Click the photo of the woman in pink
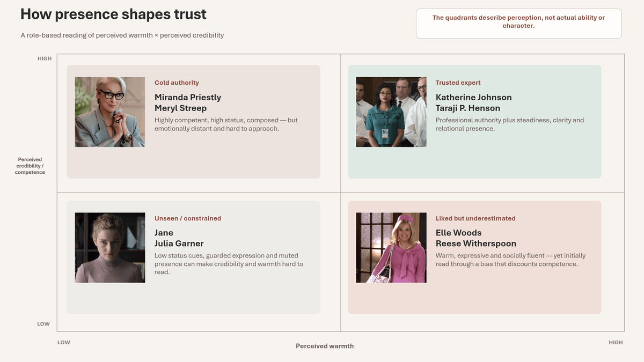The height and width of the screenshot is (362, 644). click(391, 248)
